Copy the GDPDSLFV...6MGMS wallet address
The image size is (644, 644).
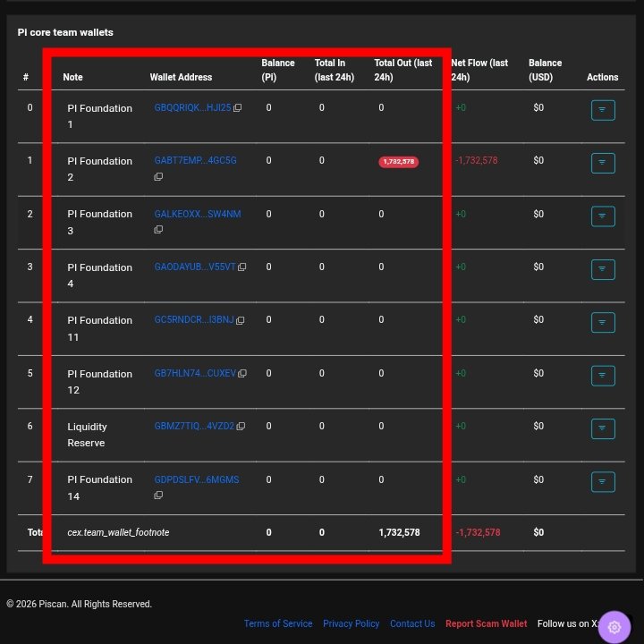click(x=158, y=496)
